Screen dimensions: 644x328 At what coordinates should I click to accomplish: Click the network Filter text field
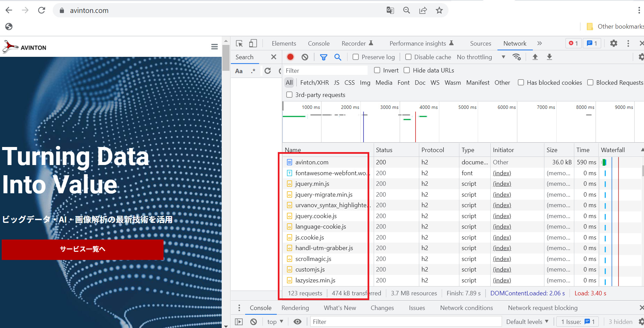pyautogui.click(x=325, y=71)
